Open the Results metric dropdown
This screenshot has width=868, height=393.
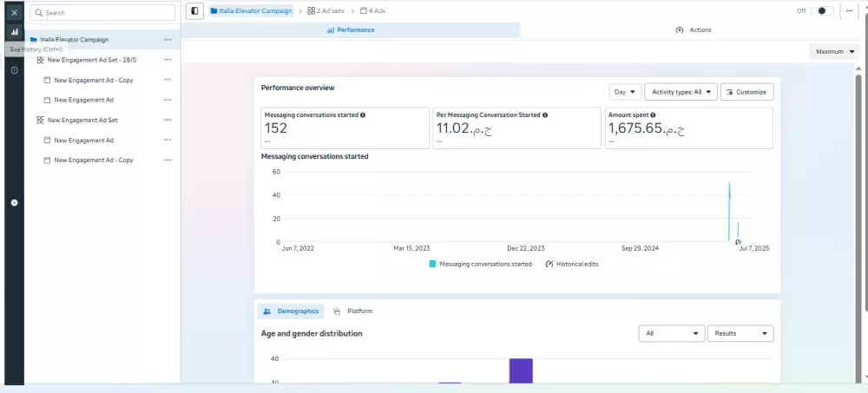(740, 333)
